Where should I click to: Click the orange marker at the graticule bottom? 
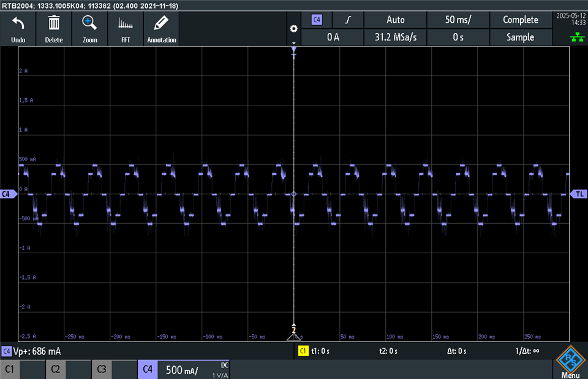(293, 330)
